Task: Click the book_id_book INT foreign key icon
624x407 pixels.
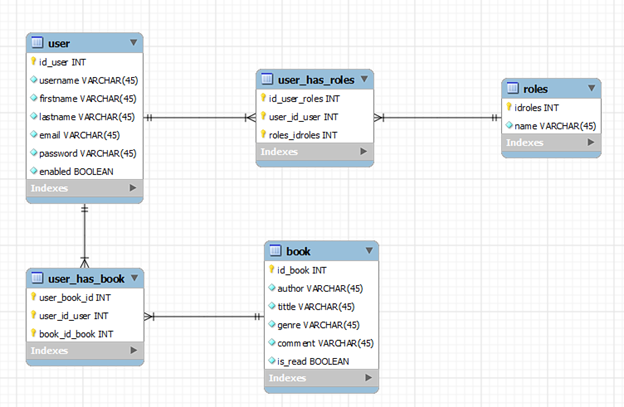Action: (x=34, y=333)
